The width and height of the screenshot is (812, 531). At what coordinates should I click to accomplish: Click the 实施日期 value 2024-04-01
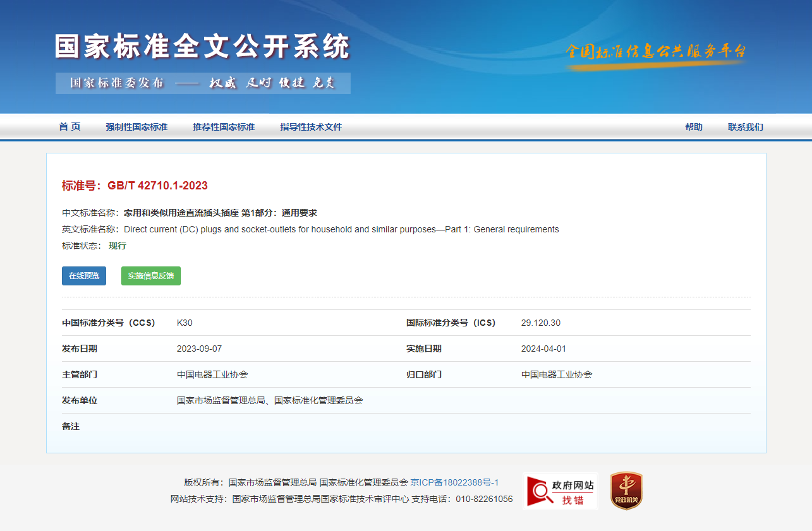[543, 349]
